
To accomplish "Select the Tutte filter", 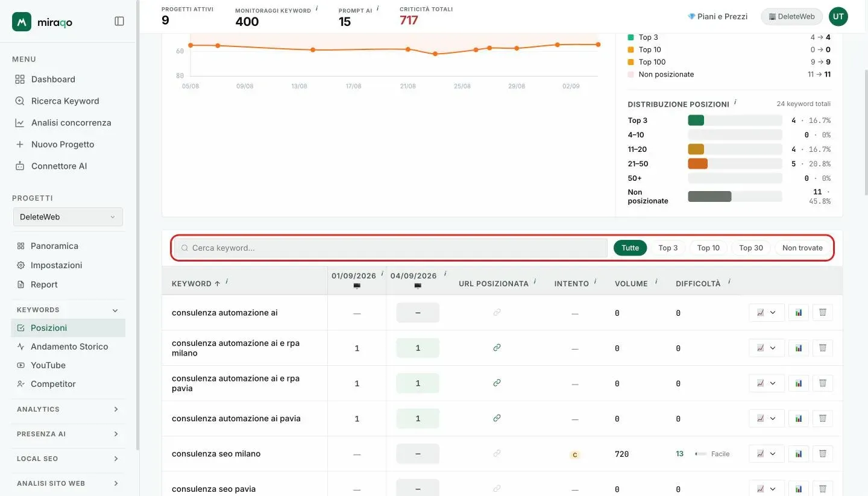I will 630,248.
